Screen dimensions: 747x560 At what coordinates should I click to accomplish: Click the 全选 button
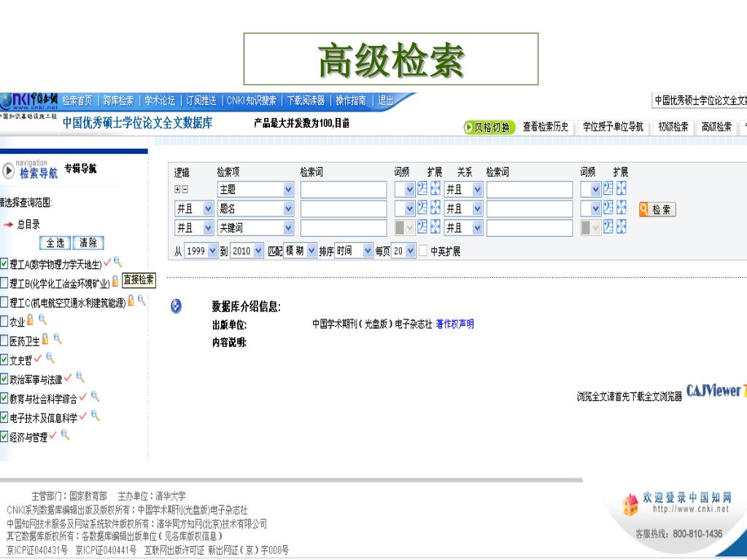55,243
